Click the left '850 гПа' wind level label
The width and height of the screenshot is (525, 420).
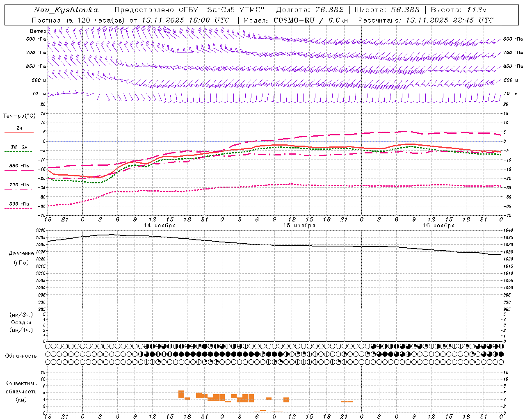(36, 66)
